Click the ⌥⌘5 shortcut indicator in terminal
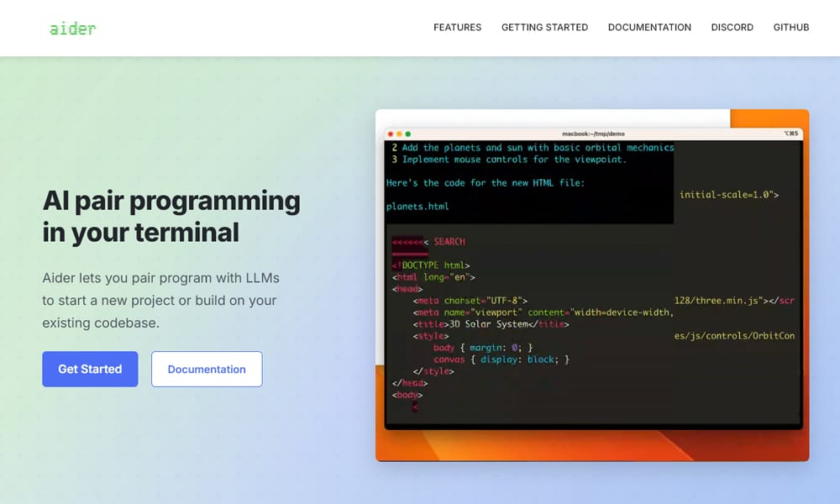 click(791, 134)
